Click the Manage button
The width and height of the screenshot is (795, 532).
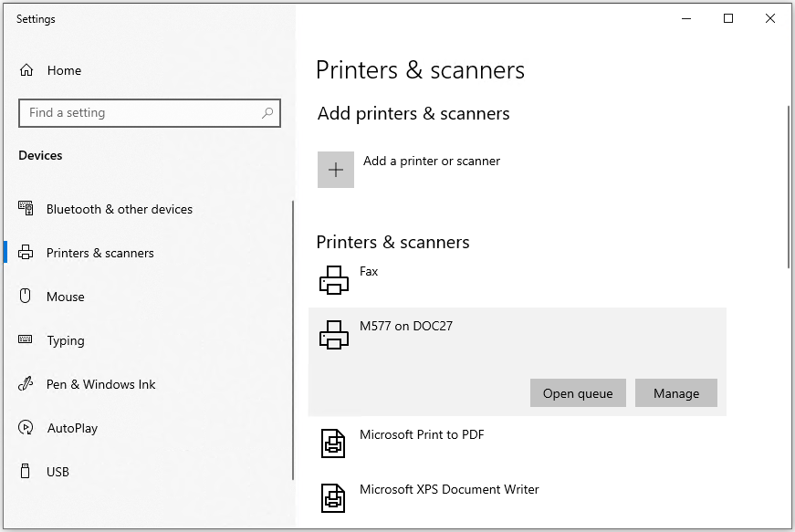tap(675, 393)
